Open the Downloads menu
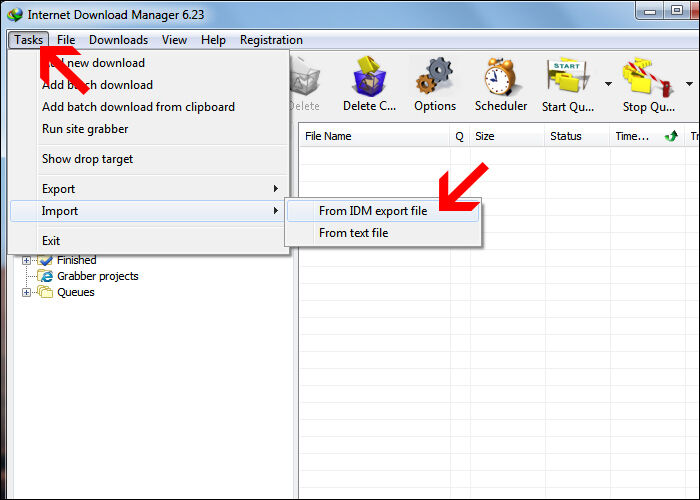 (118, 40)
